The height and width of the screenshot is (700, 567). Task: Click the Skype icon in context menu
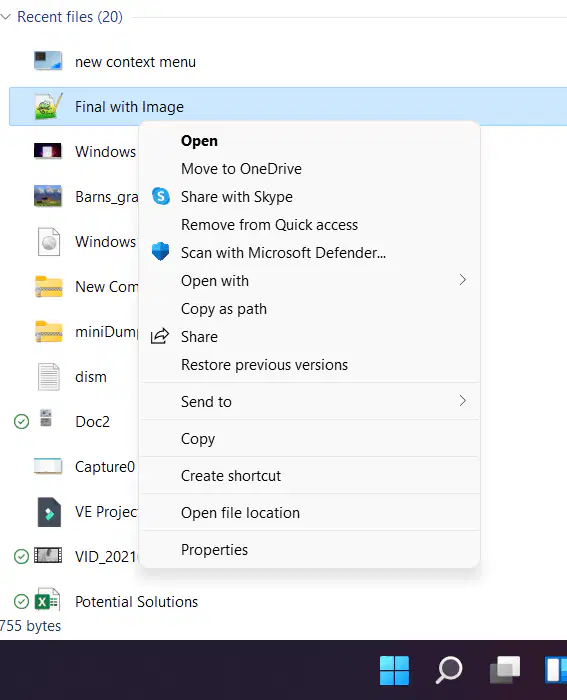coord(161,196)
